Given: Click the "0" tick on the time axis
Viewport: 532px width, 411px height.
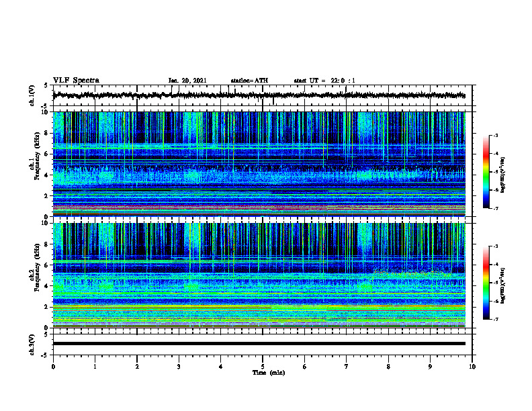Looking at the screenshot, I should click(53, 367).
